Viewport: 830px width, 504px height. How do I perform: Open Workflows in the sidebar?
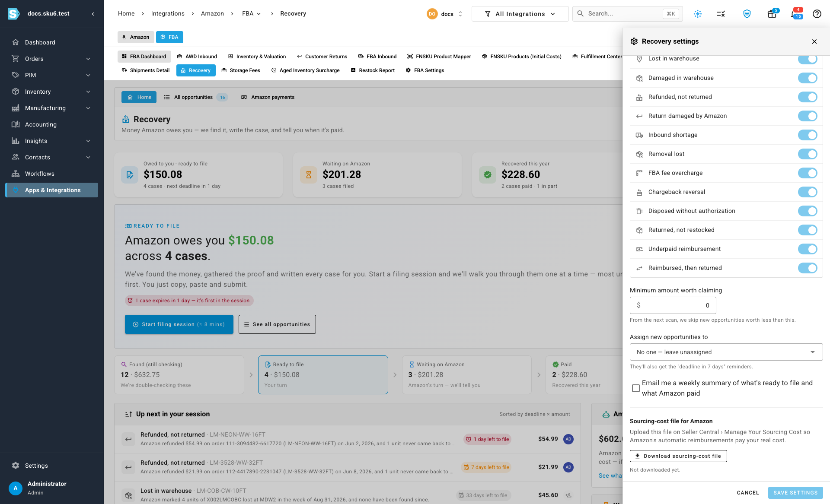coord(52,174)
